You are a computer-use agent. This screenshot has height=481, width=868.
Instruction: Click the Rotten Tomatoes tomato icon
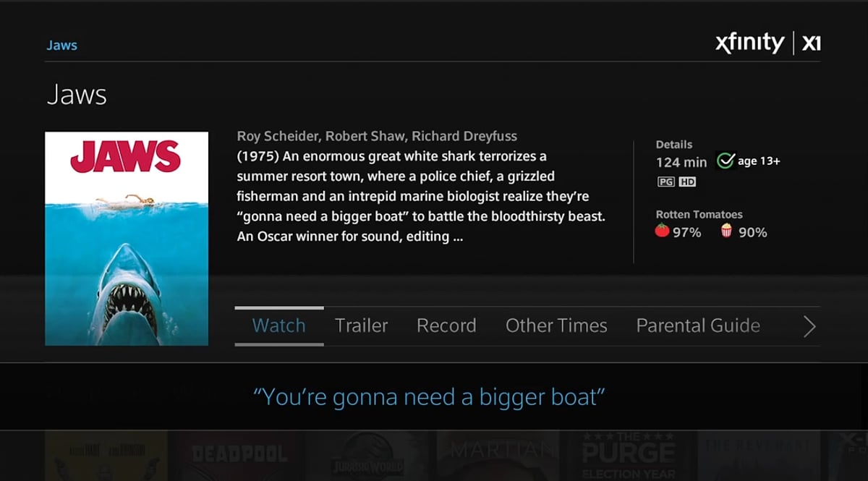click(x=662, y=231)
